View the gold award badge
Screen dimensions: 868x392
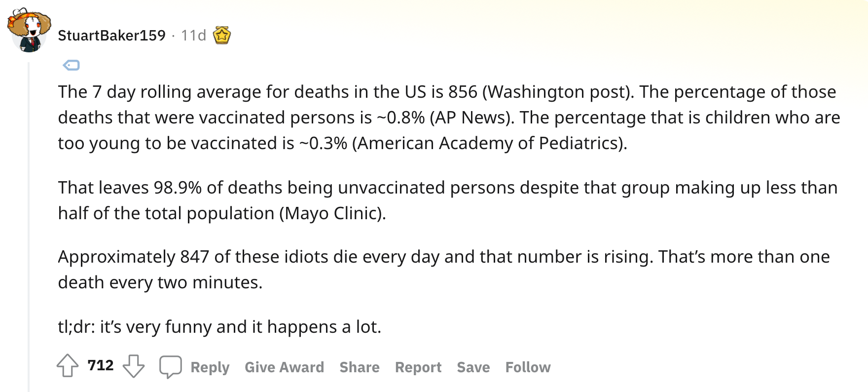[222, 35]
